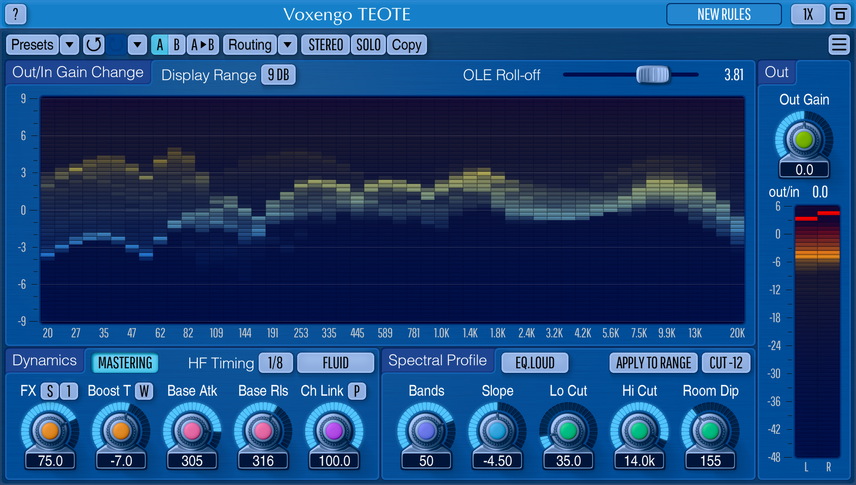The width and height of the screenshot is (856, 485).
Task: Click the window size toggle icon
Action: 837,14
